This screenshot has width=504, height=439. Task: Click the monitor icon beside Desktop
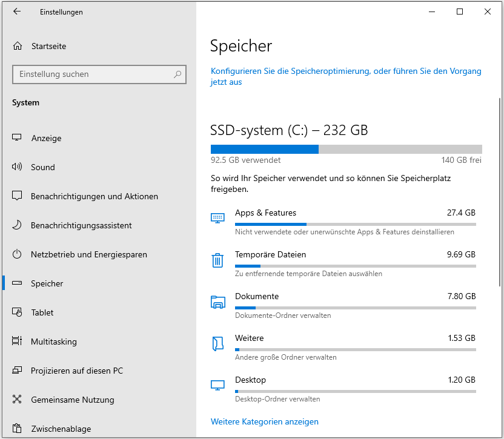pyautogui.click(x=217, y=385)
